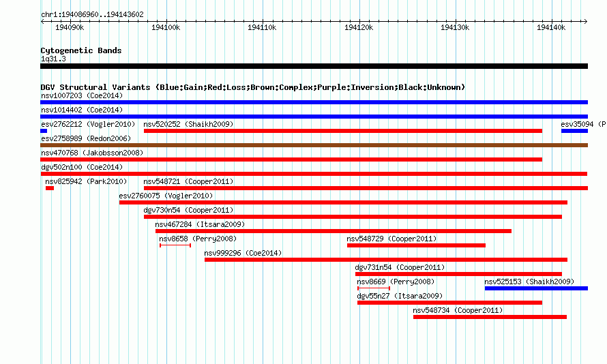Click the nsv525153 (Shaikh2009) blue bar

(x=536, y=288)
